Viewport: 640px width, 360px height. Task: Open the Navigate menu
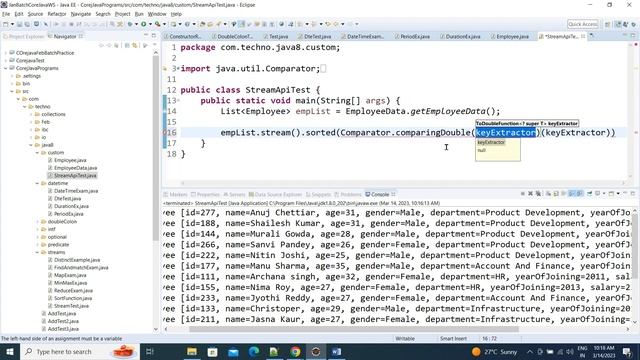81,14
